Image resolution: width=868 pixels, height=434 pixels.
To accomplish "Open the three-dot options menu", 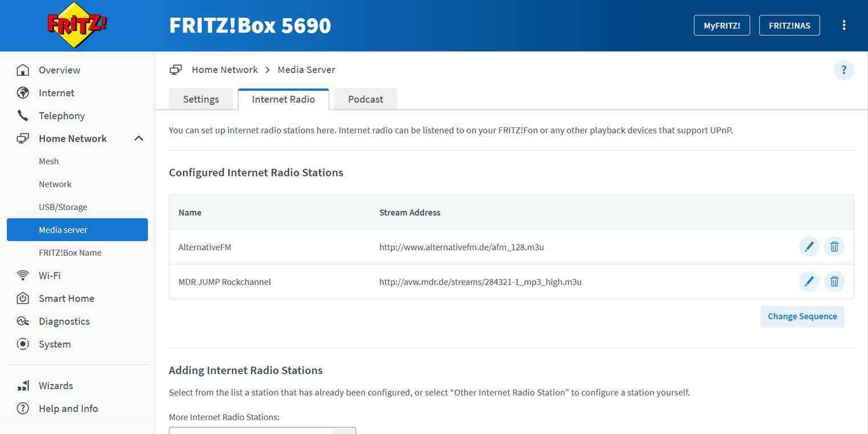I will coord(844,25).
